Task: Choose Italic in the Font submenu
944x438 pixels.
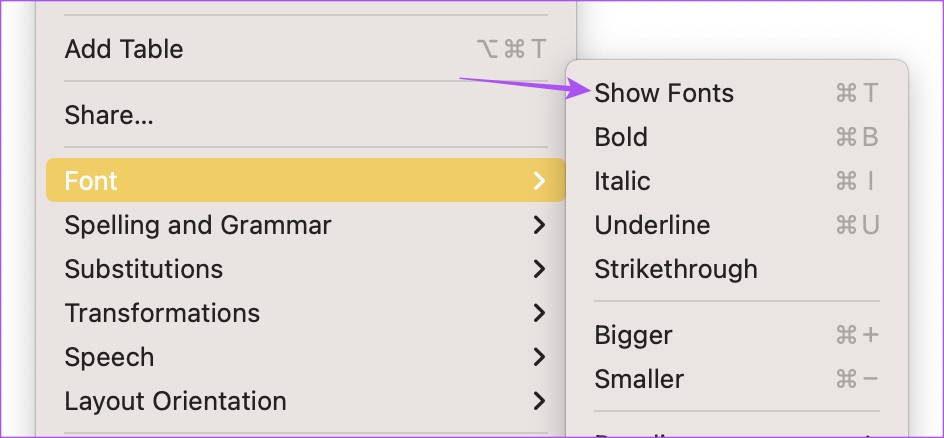Action: (622, 181)
